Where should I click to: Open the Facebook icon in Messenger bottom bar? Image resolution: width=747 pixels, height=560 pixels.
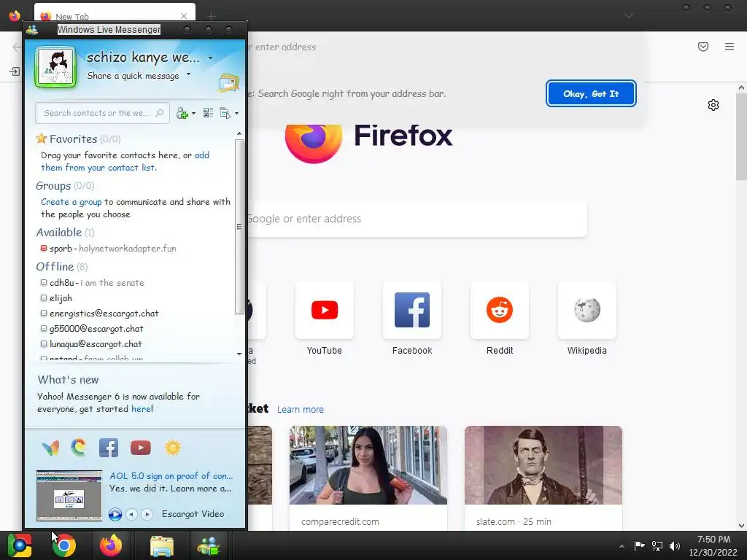[109, 448]
